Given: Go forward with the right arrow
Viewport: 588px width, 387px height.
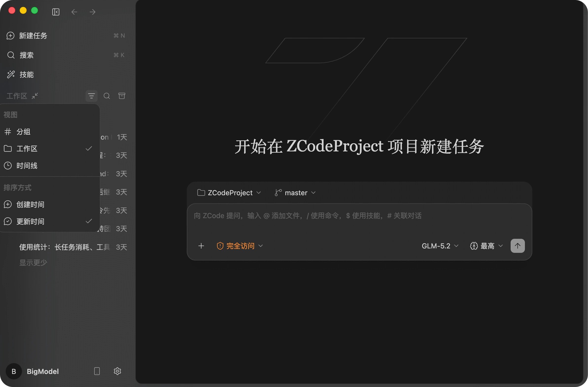Looking at the screenshot, I should click(92, 12).
